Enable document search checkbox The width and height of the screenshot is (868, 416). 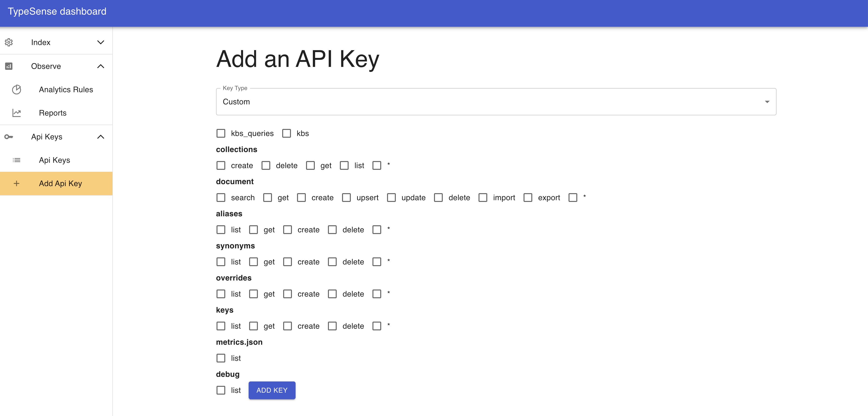pyautogui.click(x=221, y=198)
